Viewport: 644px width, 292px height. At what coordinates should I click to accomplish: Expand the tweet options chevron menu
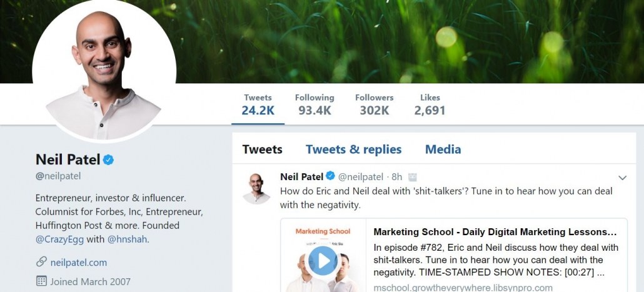coord(621,177)
